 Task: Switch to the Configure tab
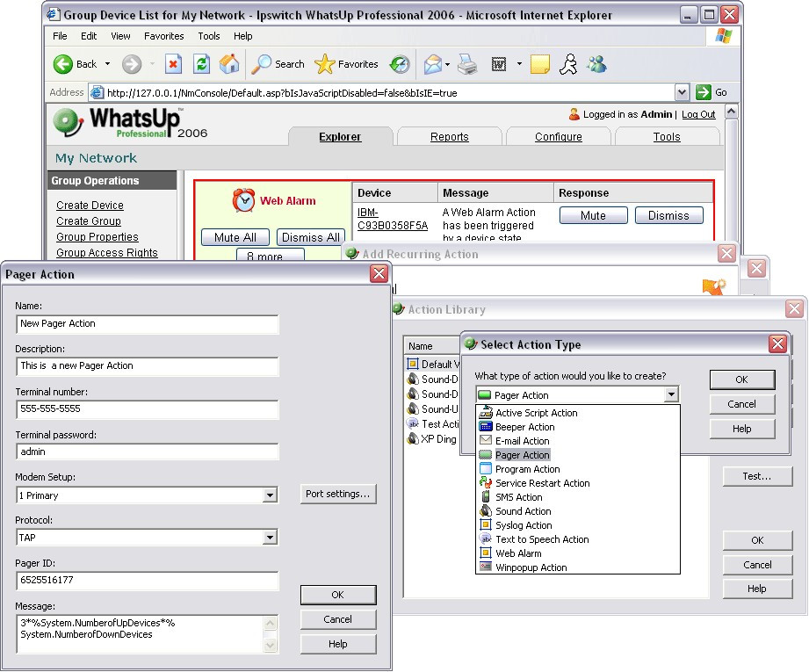coord(559,137)
